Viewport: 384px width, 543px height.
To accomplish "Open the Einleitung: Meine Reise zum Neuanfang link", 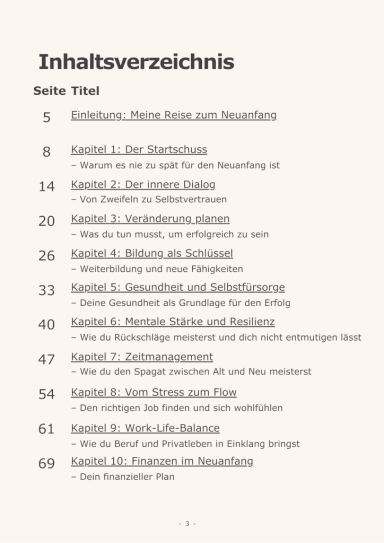I will click(x=173, y=115).
